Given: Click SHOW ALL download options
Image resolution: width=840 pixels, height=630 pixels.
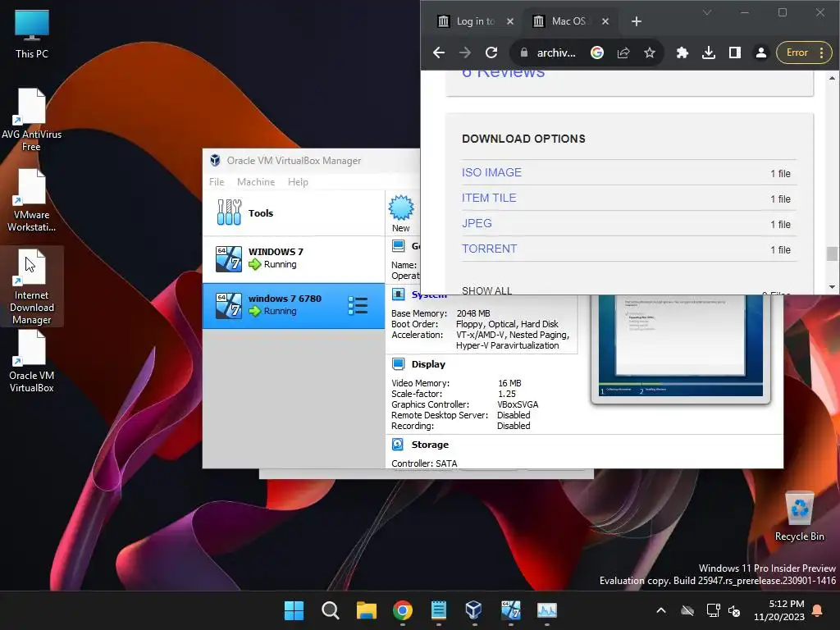Looking at the screenshot, I should click(x=486, y=290).
